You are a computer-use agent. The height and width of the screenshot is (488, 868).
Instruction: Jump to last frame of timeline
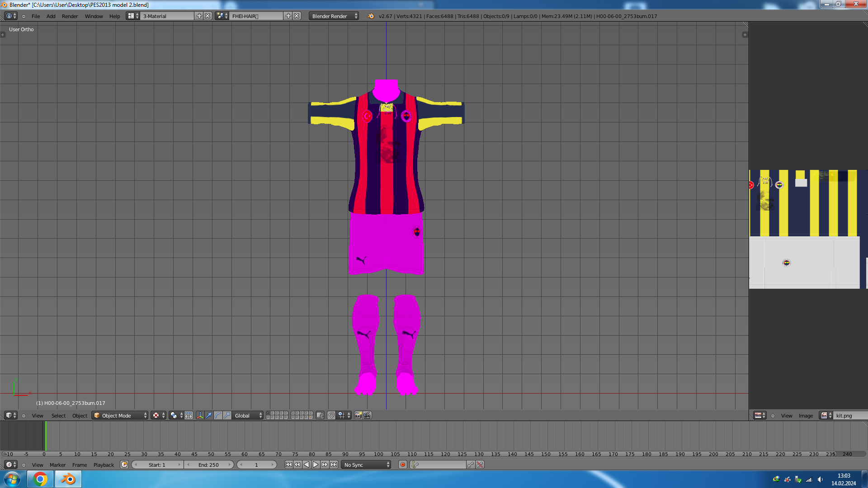pyautogui.click(x=334, y=465)
